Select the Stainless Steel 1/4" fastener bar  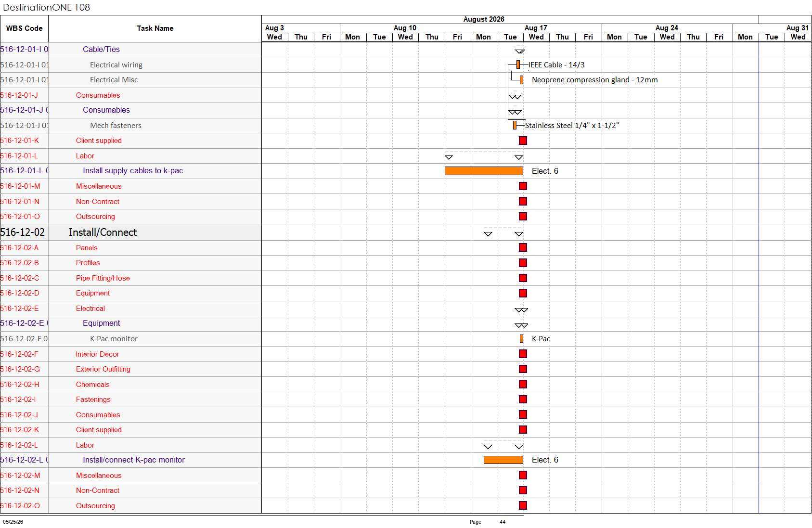515,125
